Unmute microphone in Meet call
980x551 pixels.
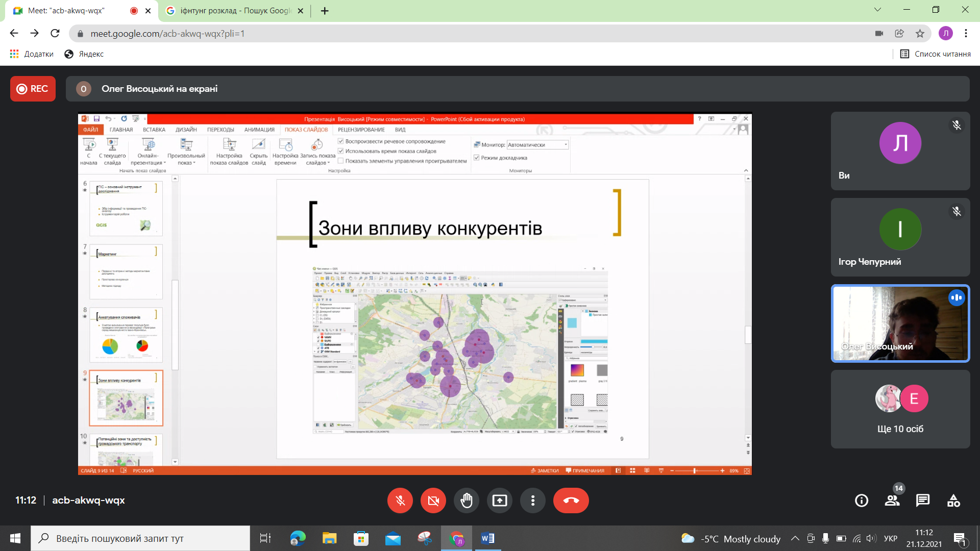400,500
